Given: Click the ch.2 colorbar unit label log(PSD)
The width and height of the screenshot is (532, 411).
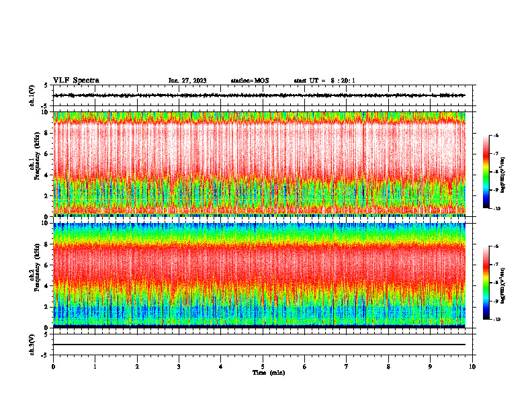Looking at the screenshot, I should pyautogui.click(x=503, y=285).
